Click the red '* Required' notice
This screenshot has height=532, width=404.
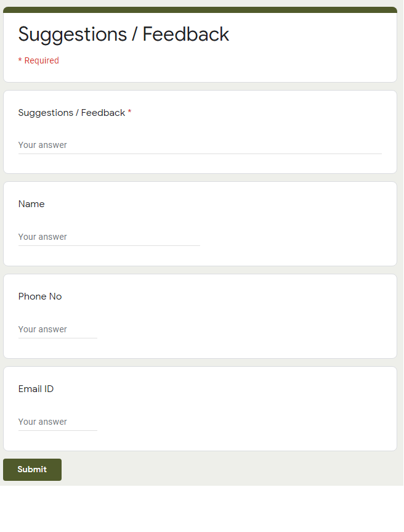(x=39, y=60)
